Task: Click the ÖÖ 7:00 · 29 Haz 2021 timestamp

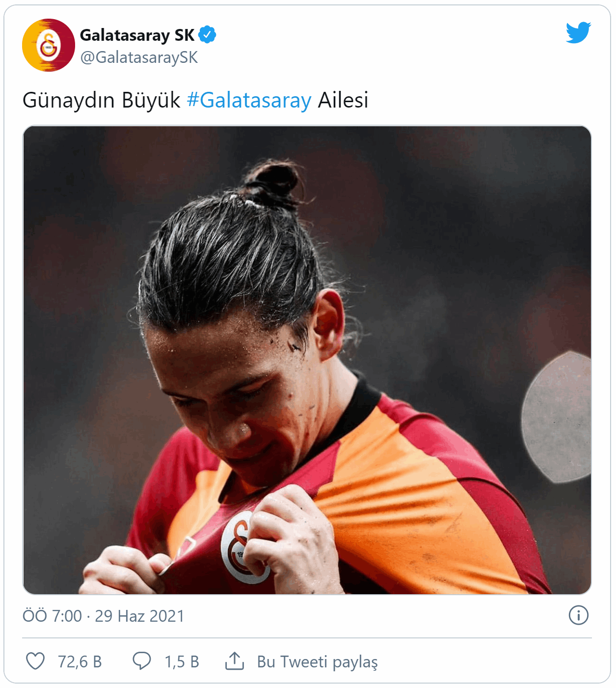Action: click(104, 616)
